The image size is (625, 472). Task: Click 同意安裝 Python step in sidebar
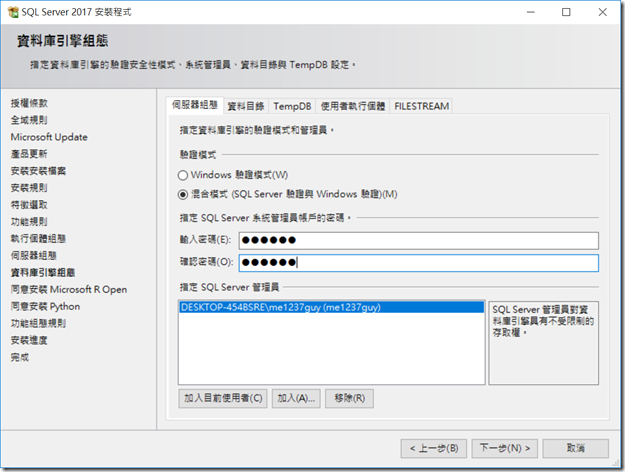45,307
